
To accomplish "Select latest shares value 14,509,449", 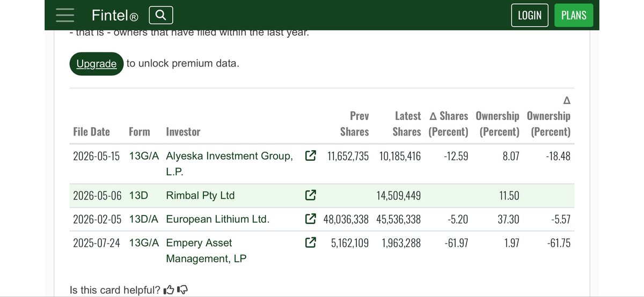I will (399, 196).
